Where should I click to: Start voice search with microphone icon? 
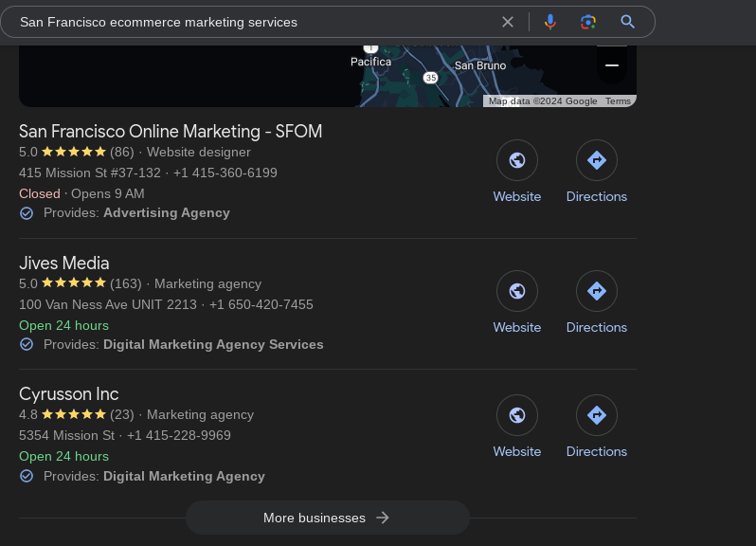550,22
